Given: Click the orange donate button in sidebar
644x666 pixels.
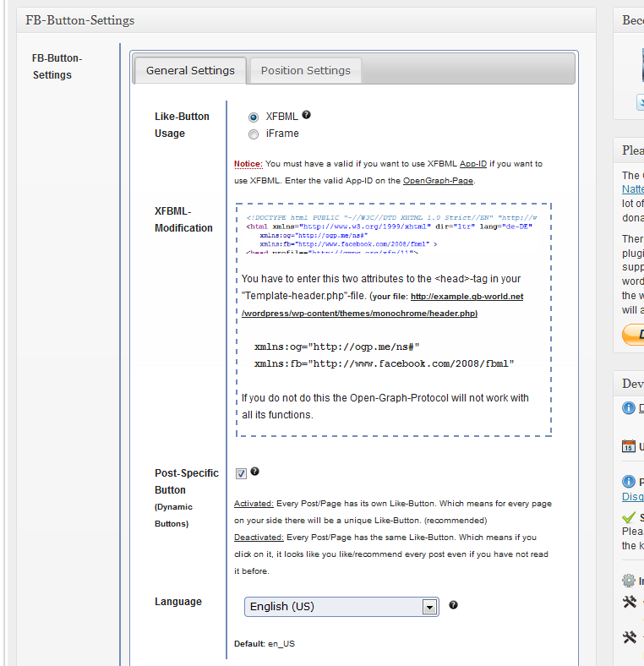Looking at the screenshot, I should pos(633,336).
